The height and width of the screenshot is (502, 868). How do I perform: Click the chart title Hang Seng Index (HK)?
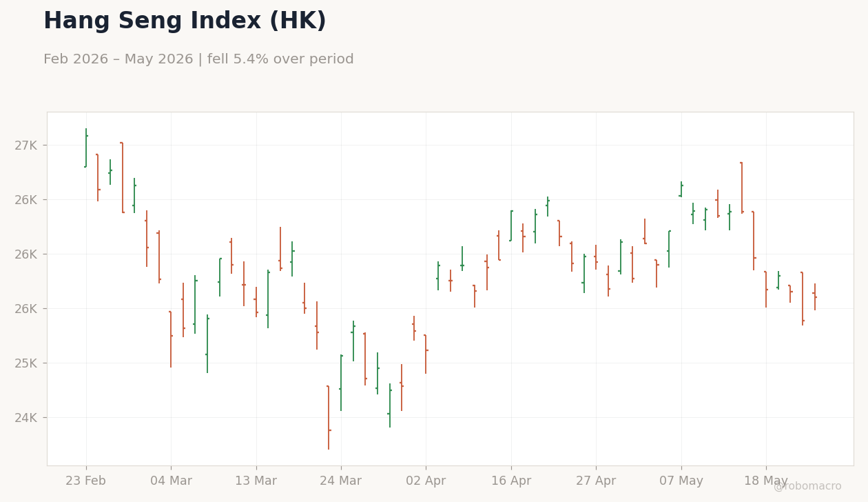(185, 21)
